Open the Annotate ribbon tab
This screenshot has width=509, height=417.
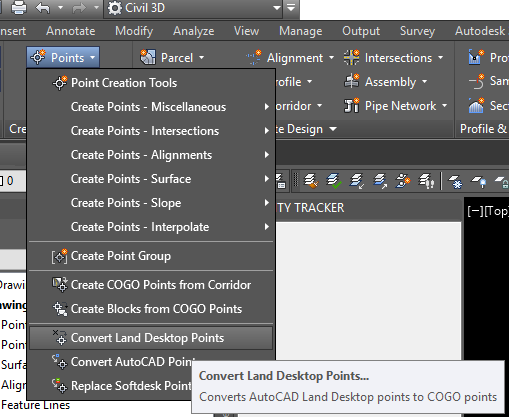pos(71,31)
